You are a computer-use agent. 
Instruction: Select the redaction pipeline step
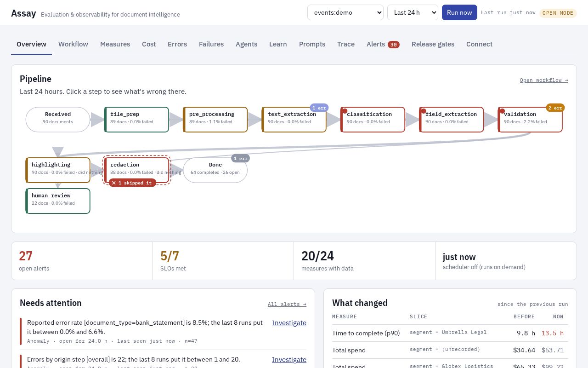pos(136,170)
